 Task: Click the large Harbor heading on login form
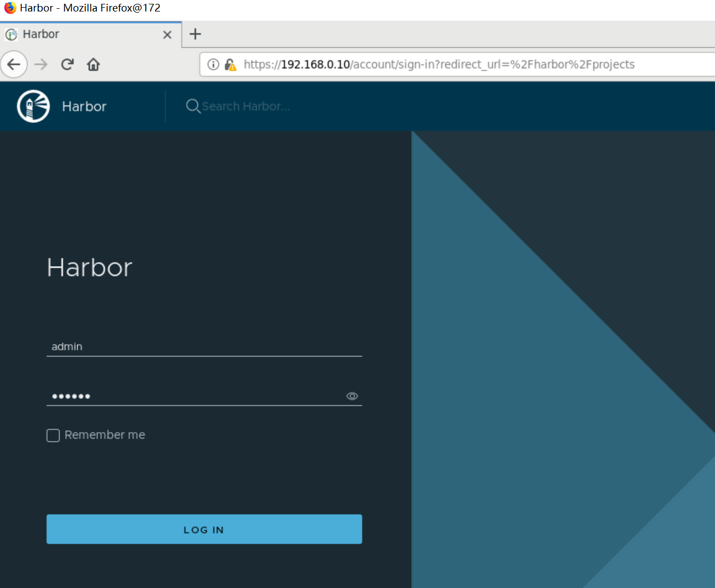coord(90,267)
